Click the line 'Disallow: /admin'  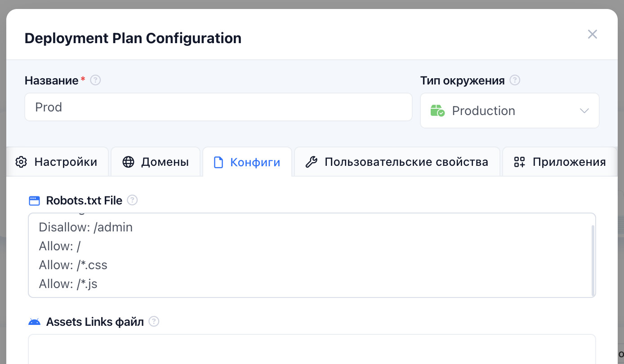[x=86, y=227]
